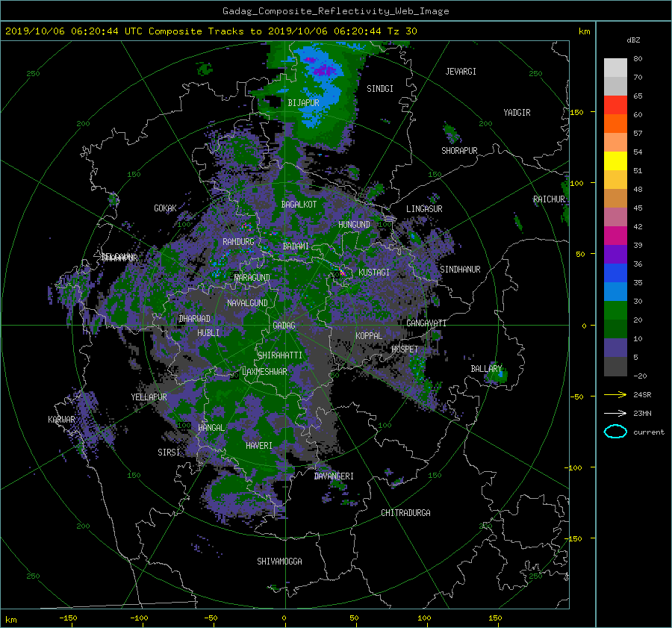Click the HUBLI city label

(x=208, y=333)
